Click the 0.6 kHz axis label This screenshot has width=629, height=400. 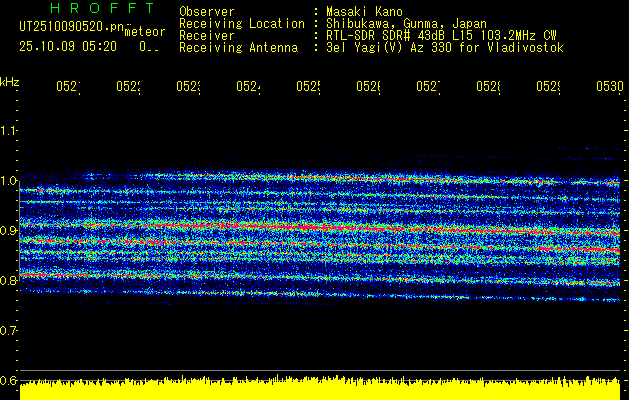pyautogui.click(x=8, y=380)
